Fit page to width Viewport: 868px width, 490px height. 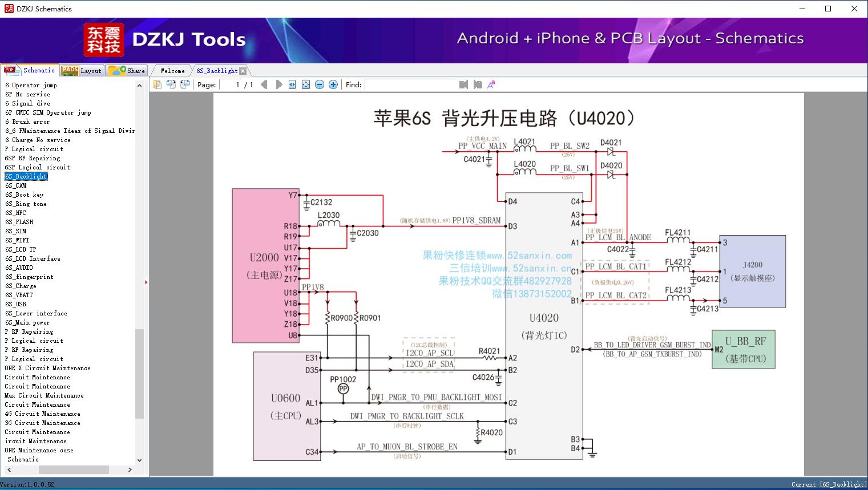(292, 84)
